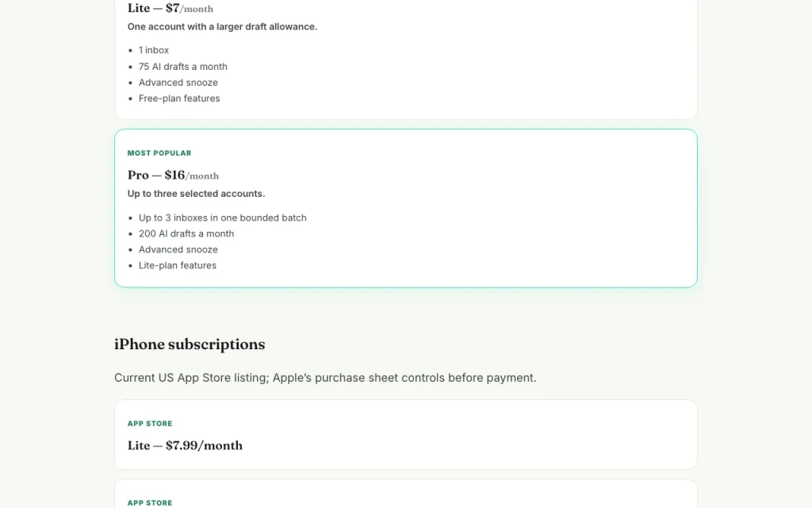Click the "Lite — $7.99/month" App Store heading
Viewport: 812px width, 508px height.
pyautogui.click(x=185, y=446)
